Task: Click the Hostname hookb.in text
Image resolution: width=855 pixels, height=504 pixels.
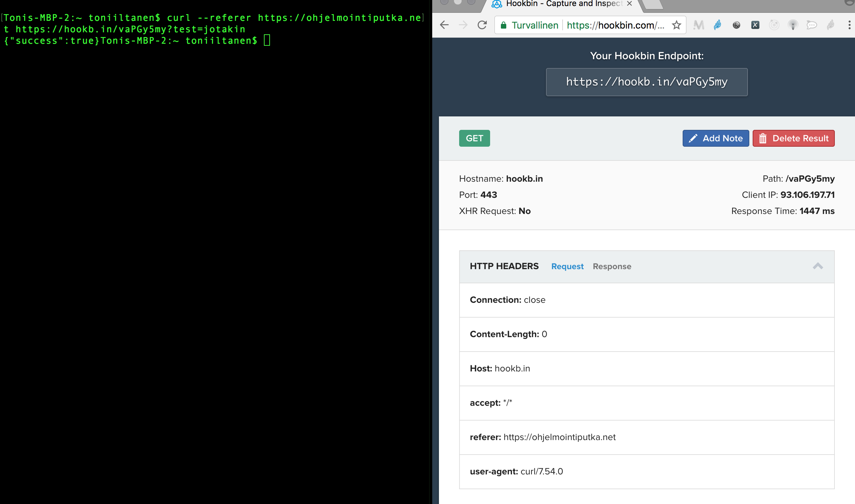Action: (x=501, y=179)
